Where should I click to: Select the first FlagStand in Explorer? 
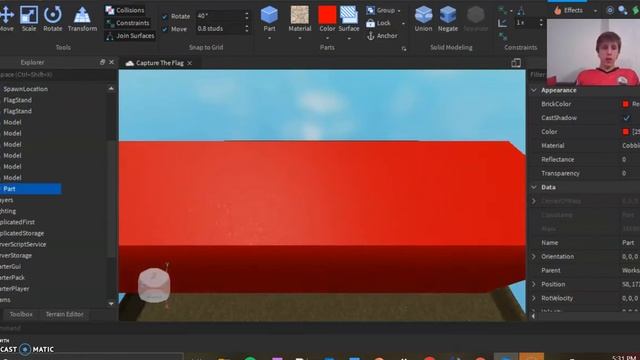tap(17, 100)
